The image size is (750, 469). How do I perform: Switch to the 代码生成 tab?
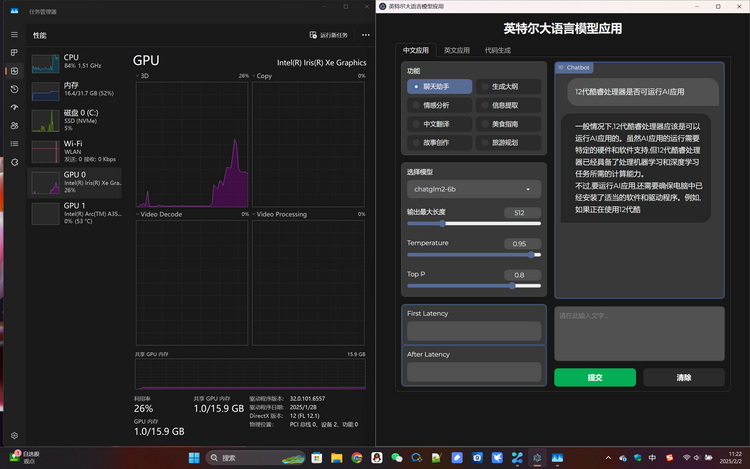[497, 50]
